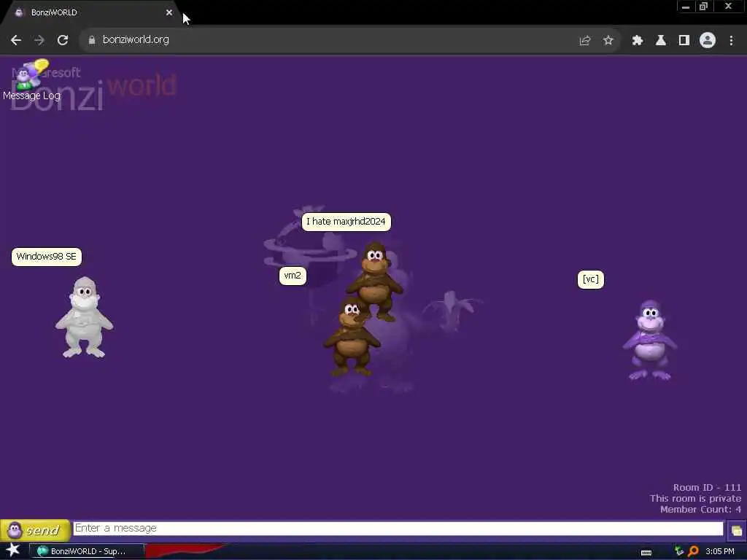The height and width of the screenshot is (560, 747).
Task: Minimize the browser window
Action: tap(686, 7)
